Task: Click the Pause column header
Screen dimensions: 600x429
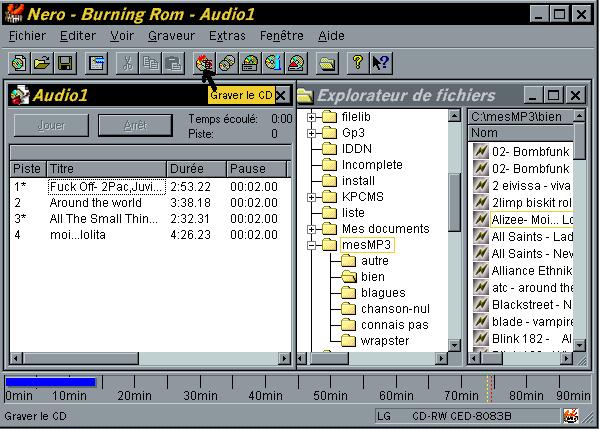Action: [256, 169]
